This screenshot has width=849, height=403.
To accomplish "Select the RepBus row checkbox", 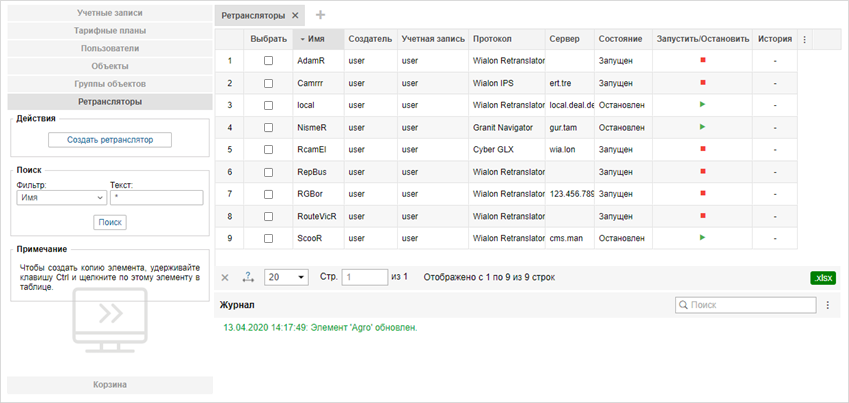I will [268, 172].
